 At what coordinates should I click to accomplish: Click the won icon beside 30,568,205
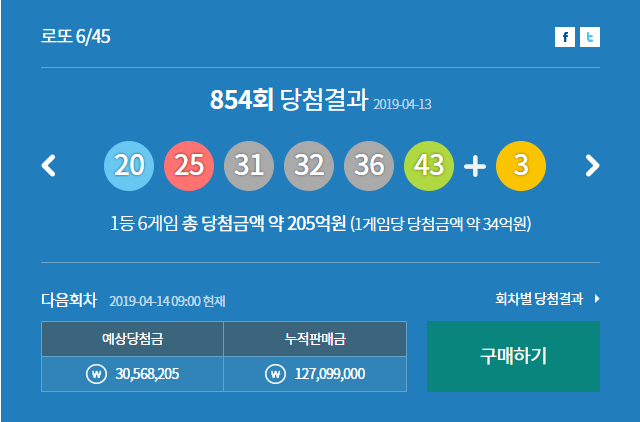coord(96,374)
